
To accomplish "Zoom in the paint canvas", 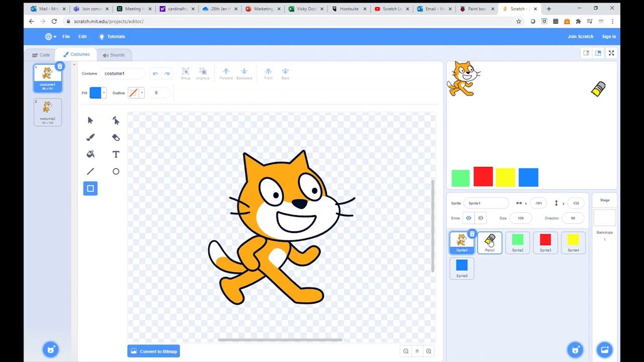I will [x=429, y=351].
